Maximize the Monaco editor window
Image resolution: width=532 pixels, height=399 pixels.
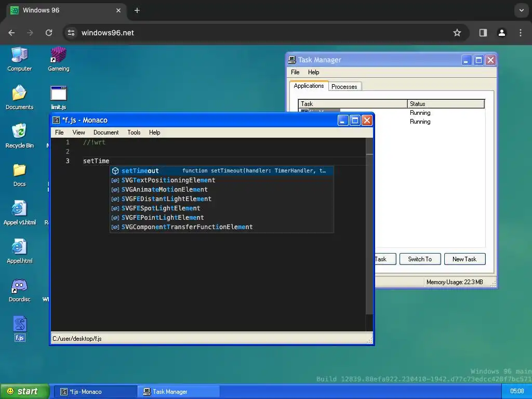point(355,121)
